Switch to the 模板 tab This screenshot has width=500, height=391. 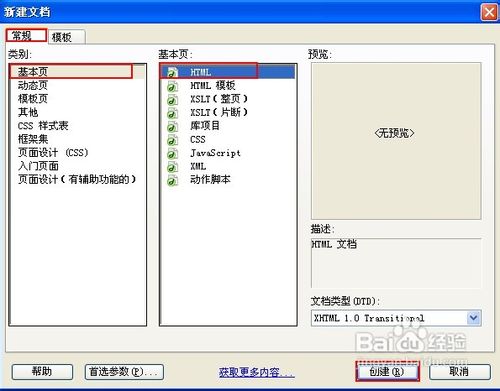click(66, 37)
